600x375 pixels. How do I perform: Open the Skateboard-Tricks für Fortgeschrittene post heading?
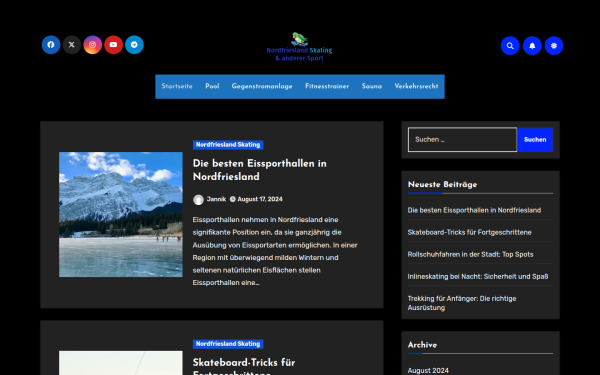click(244, 367)
